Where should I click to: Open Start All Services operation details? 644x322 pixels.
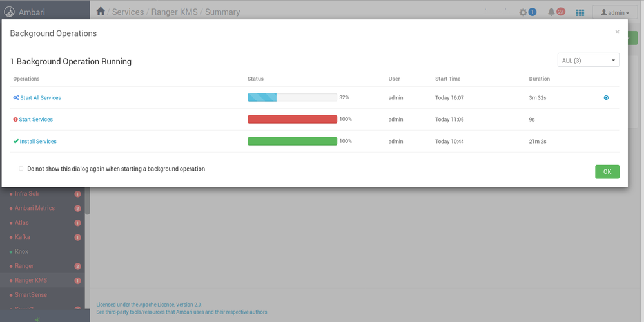41,98
